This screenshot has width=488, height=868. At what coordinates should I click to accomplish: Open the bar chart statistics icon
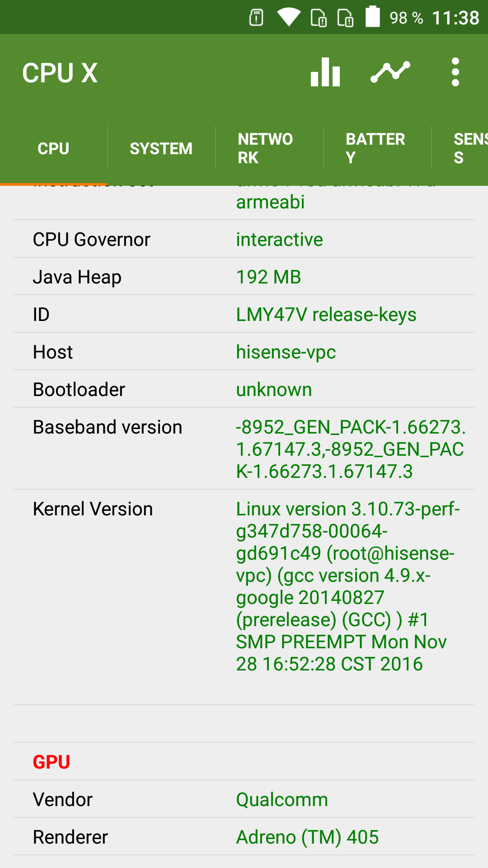[x=325, y=72]
